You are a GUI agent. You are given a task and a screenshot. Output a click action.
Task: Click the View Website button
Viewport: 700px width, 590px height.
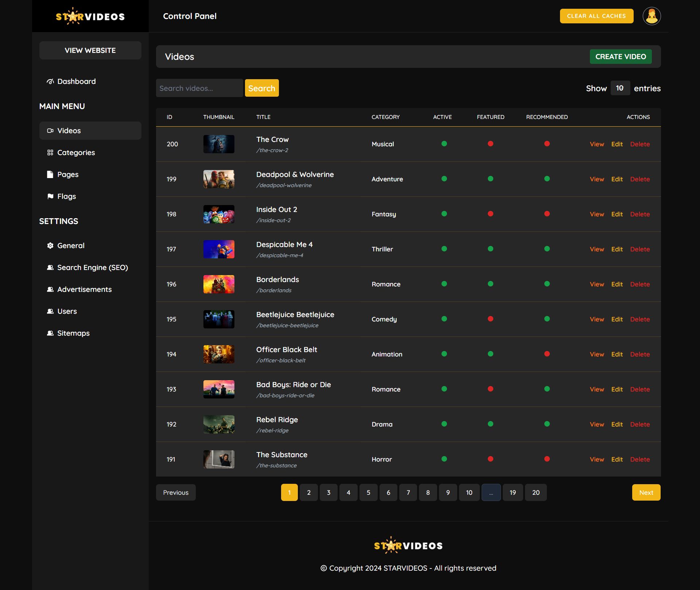pyautogui.click(x=90, y=50)
